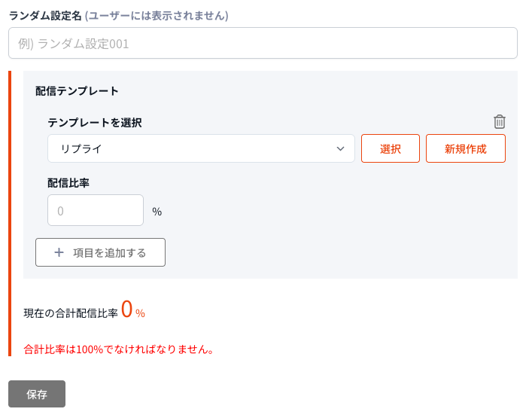
Task: Click the 項目を追加する button label
Action: click(110, 252)
